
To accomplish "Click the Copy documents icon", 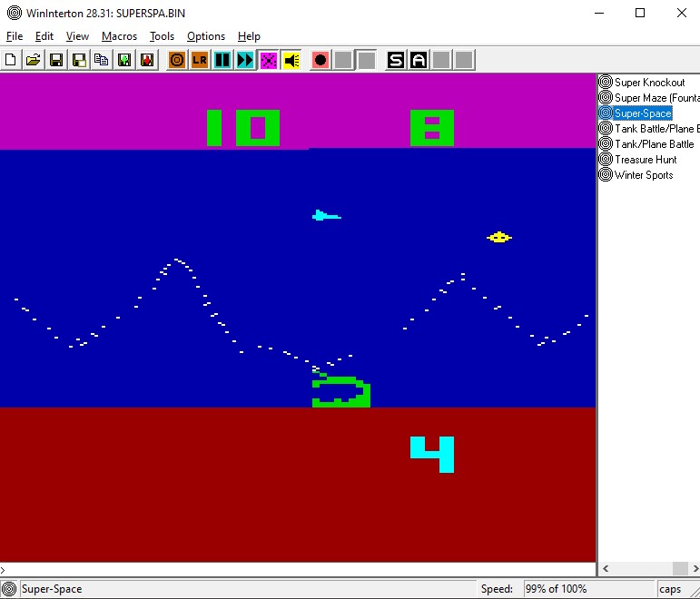I will click(x=102, y=60).
